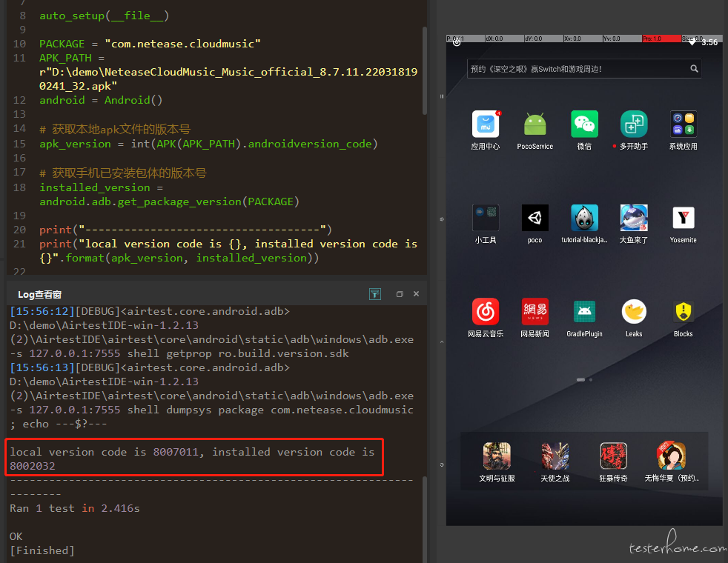728x563 pixels.
Task: Open the 狂暴传奇 game
Action: point(613,456)
